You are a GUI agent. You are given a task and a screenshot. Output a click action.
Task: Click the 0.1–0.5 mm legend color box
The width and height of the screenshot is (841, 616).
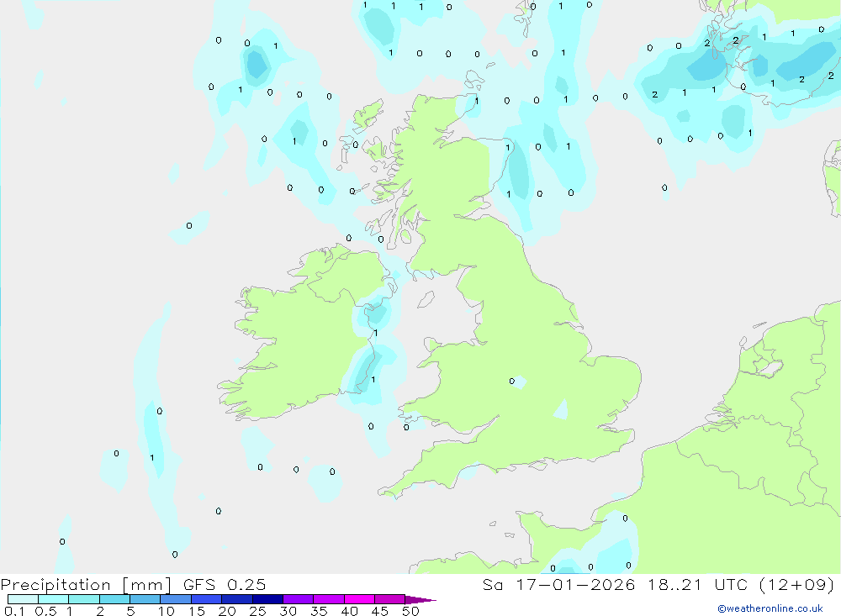pos(23,599)
